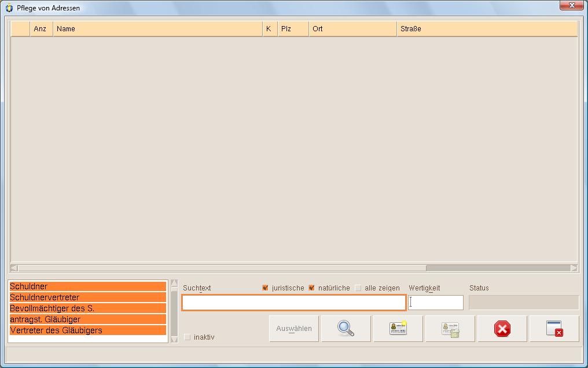Click the Status field
Viewport: 588px width, 368px height.
click(524, 303)
